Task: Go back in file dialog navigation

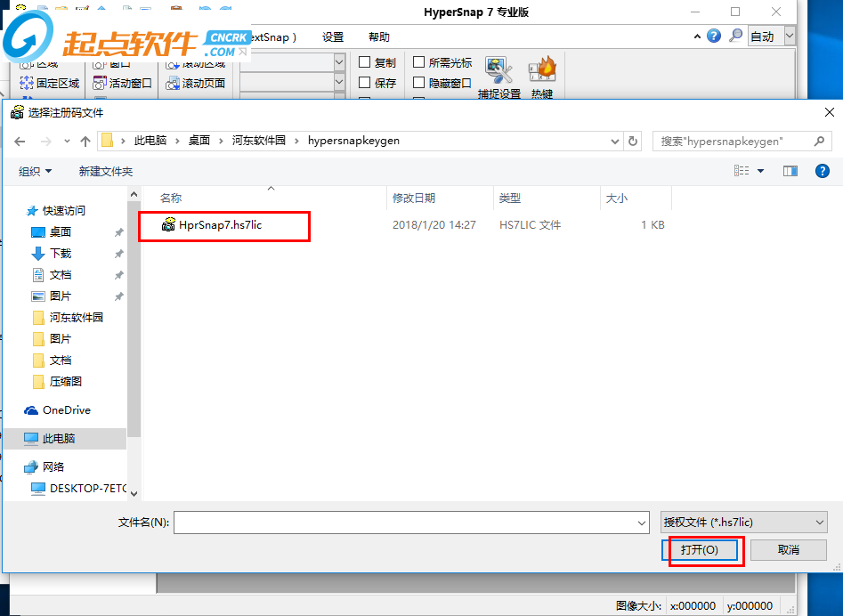Action: [20, 142]
